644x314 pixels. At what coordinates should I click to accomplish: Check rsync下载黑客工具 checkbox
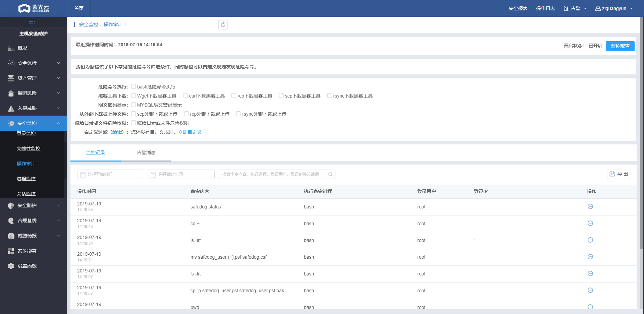tap(330, 96)
